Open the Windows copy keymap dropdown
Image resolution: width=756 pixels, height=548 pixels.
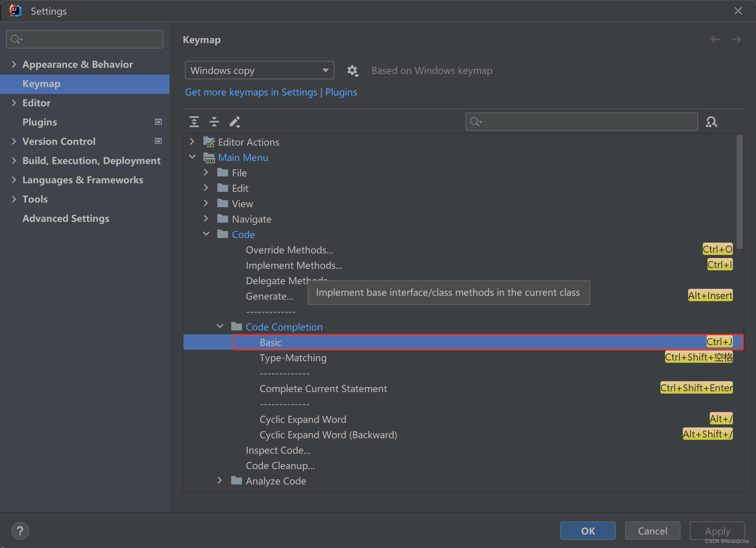[x=259, y=70]
